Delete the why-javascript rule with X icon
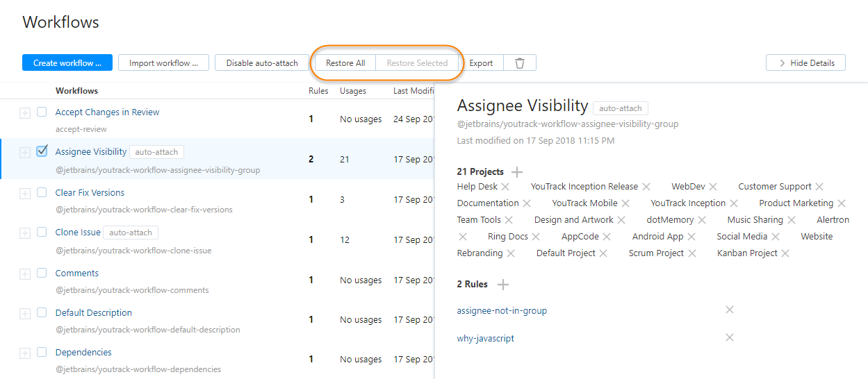This screenshot has height=379, width=868. tap(730, 338)
